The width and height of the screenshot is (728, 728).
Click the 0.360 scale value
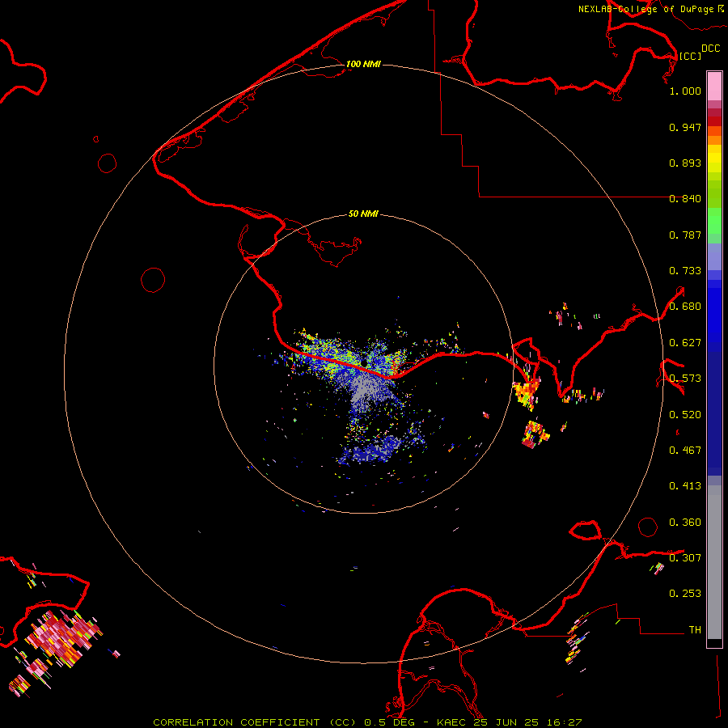[x=685, y=523]
